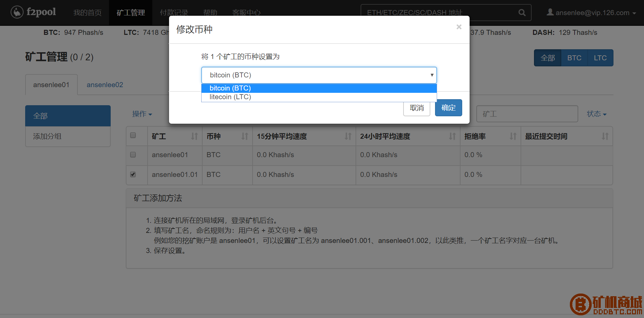Open 帮助 navbar item
The image size is (644, 318).
210,13
